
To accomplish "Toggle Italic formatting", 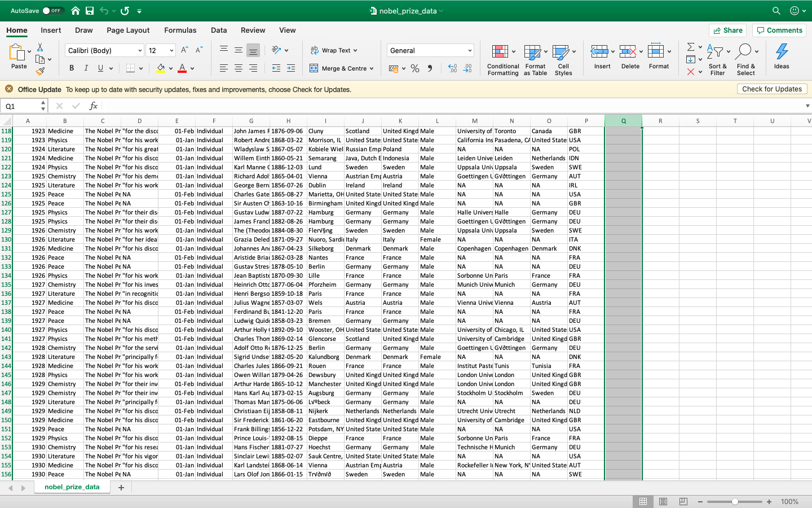I will coord(86,68).
